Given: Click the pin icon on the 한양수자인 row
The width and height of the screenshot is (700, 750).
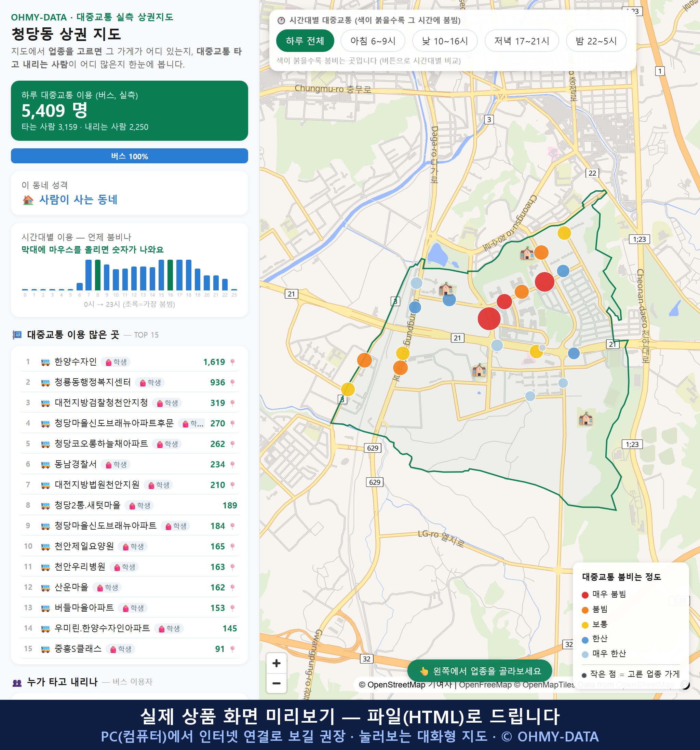Looking at the screenshot, I should tap(232, 362).
